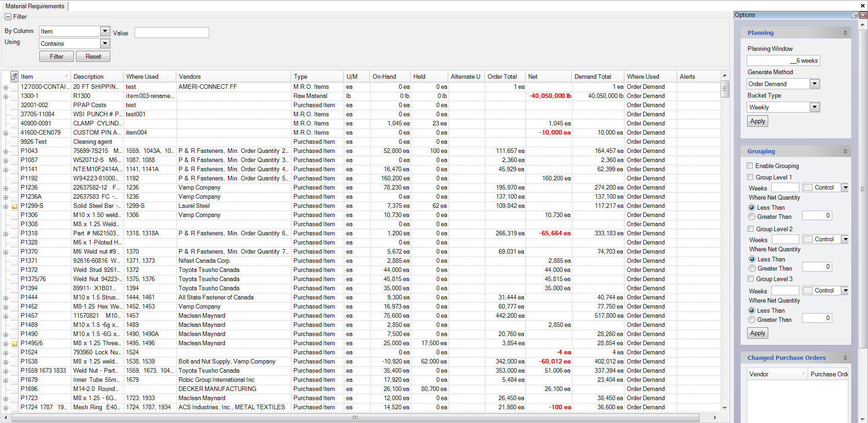Viewport: 868px width, 423px height.
Task: Sort by the Item column header
Action: (44, 76)
